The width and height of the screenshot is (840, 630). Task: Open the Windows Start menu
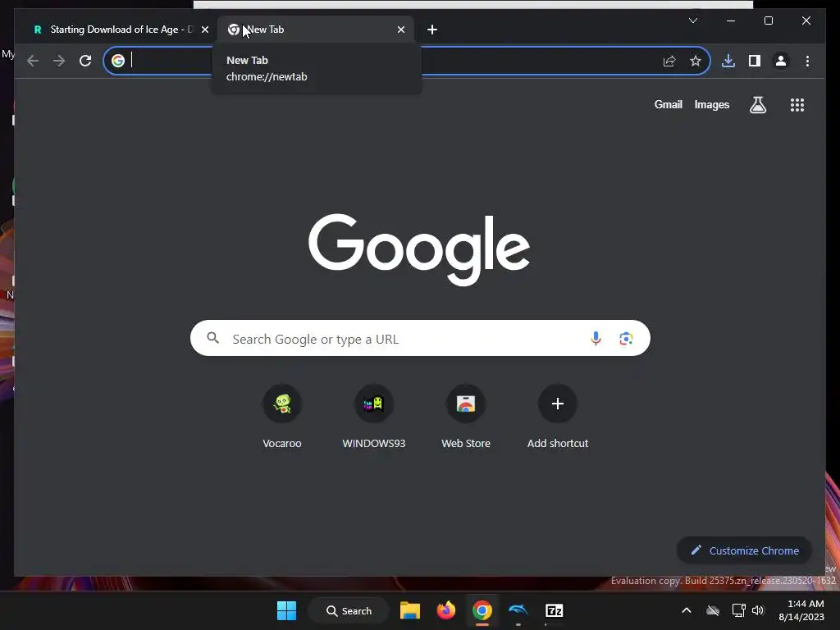click(x=286, y=610)
